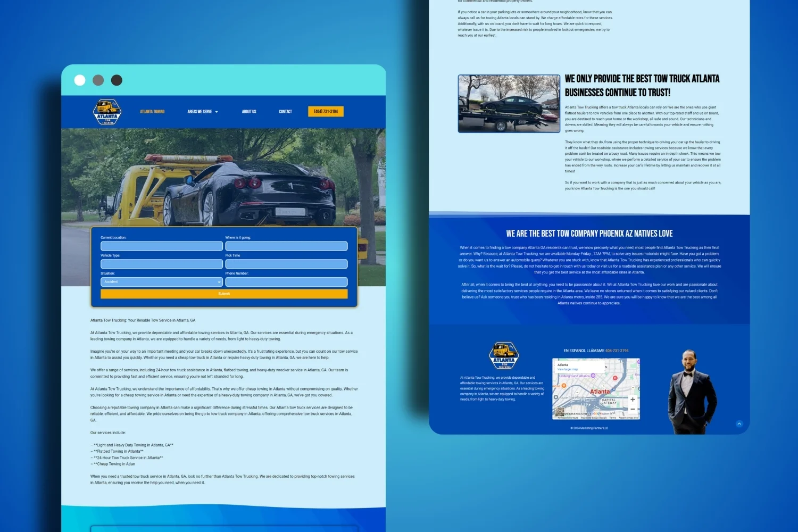
Task: Click the scroll-to-top arrow circle
Action: pyautogui.click(x=739, y=424)
